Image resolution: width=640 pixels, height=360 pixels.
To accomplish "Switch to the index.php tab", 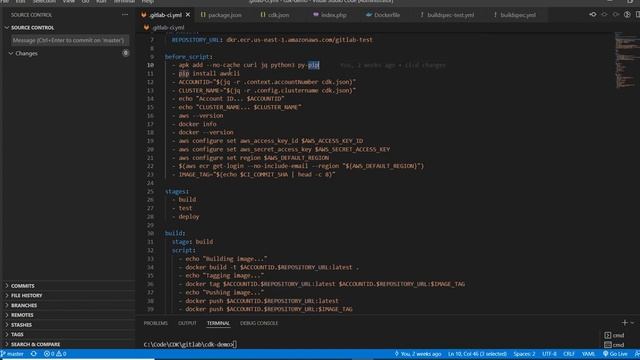I will coord(330,15).
